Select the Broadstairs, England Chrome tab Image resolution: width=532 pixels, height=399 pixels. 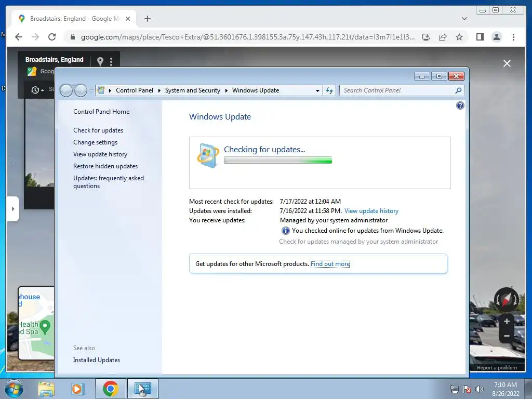coord(74,19)
